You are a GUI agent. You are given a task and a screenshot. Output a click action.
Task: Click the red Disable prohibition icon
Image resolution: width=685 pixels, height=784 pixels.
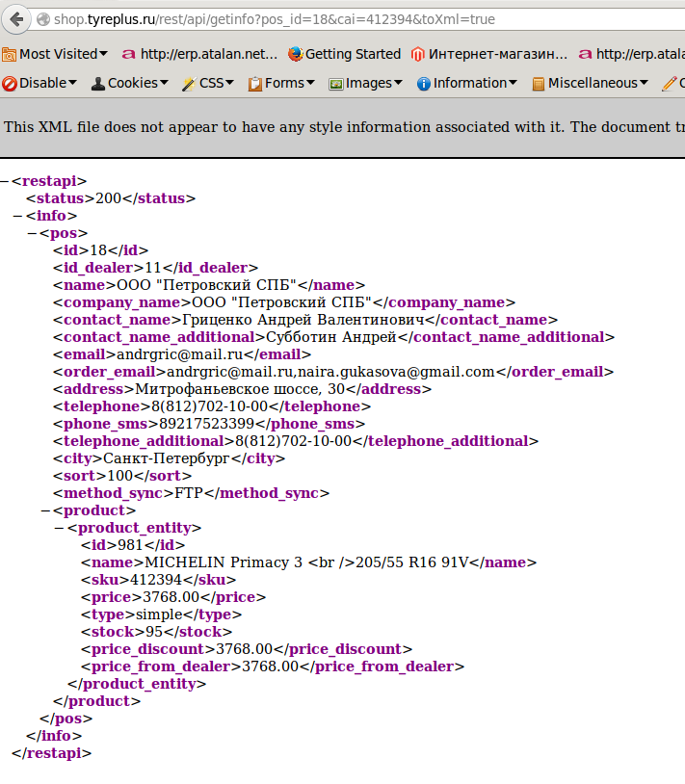tap(10, 84)
